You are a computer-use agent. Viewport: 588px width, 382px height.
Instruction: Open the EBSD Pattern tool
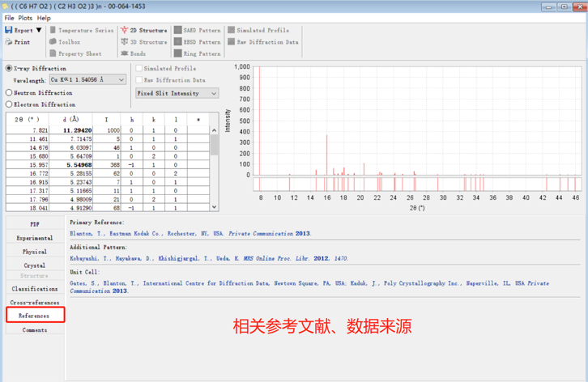tap(178, 42)
